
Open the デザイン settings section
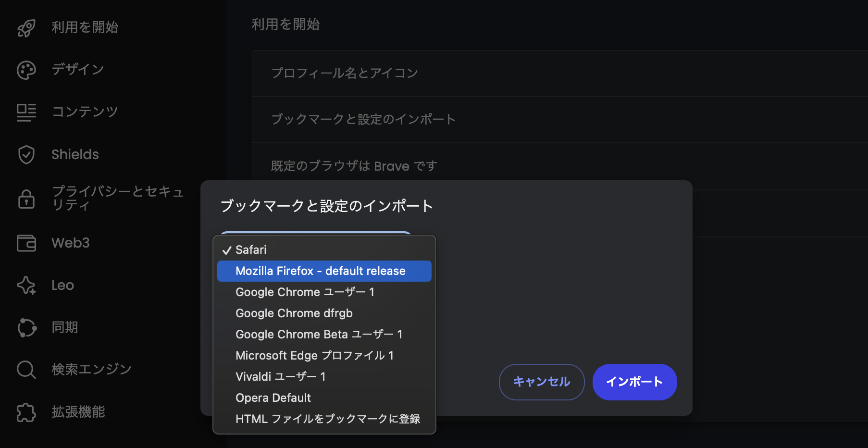click(x=78, y=70)
